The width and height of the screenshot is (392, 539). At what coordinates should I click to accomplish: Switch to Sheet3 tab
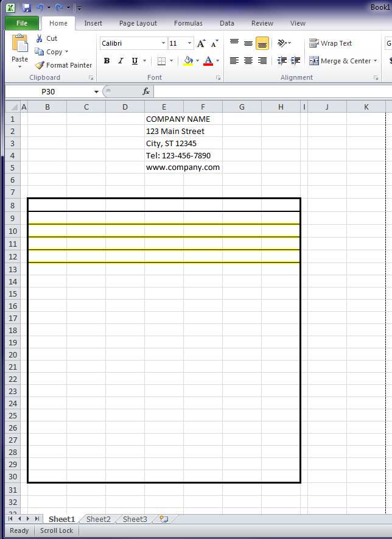tap(135, 519)
